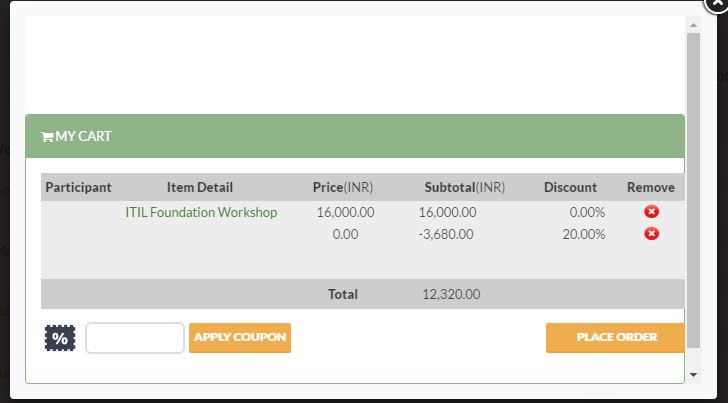Select the Participant column header
The image size is (728, 403).
tap(78, 187)
